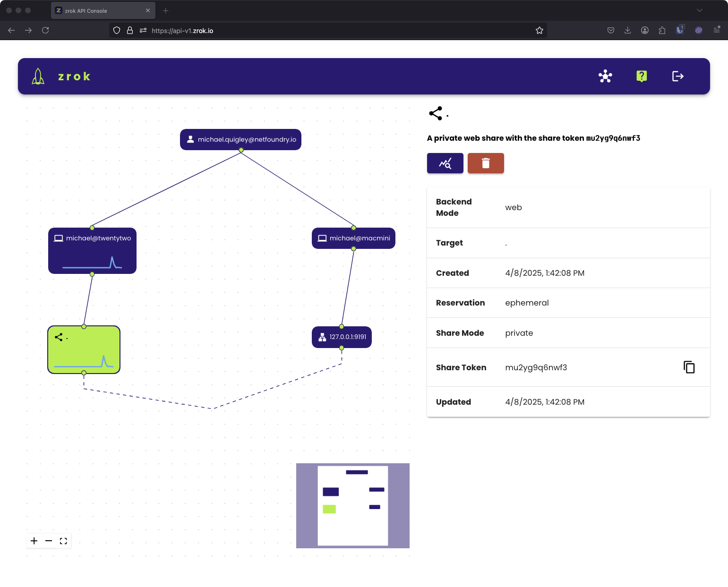This screenshot has width=728, height=587.
Task: Zoom out the graph with minus icon
Action: [49, 541]
